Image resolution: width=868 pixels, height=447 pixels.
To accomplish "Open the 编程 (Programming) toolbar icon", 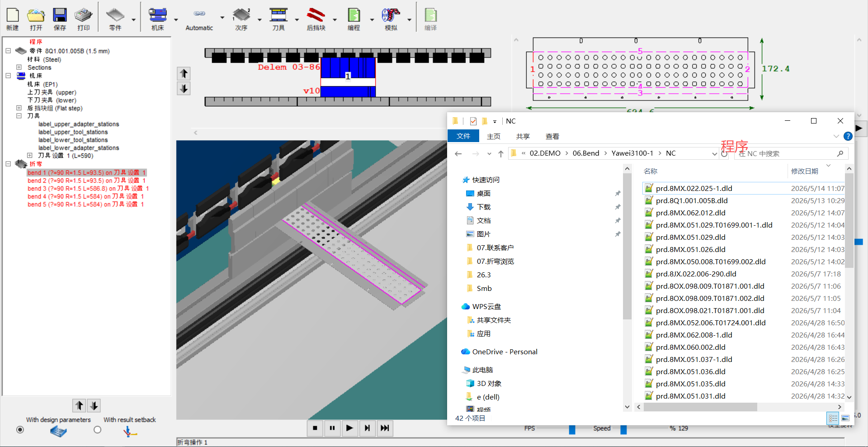I will (354, 15).
